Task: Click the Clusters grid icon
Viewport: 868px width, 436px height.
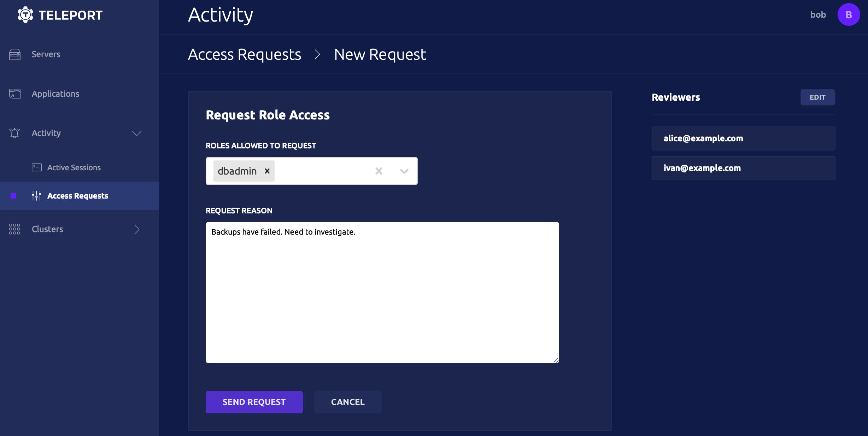Action: pyautogui.click(x=14, y=229)
